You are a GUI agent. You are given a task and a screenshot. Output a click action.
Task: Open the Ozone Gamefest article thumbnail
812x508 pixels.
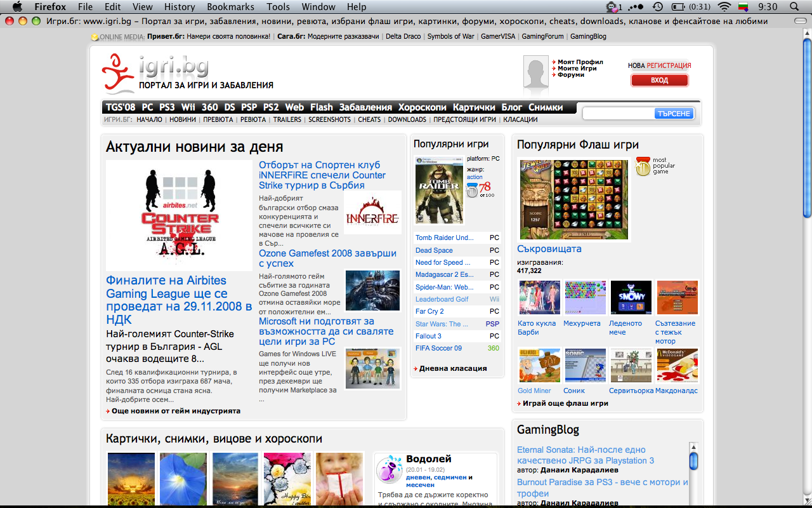372,290
